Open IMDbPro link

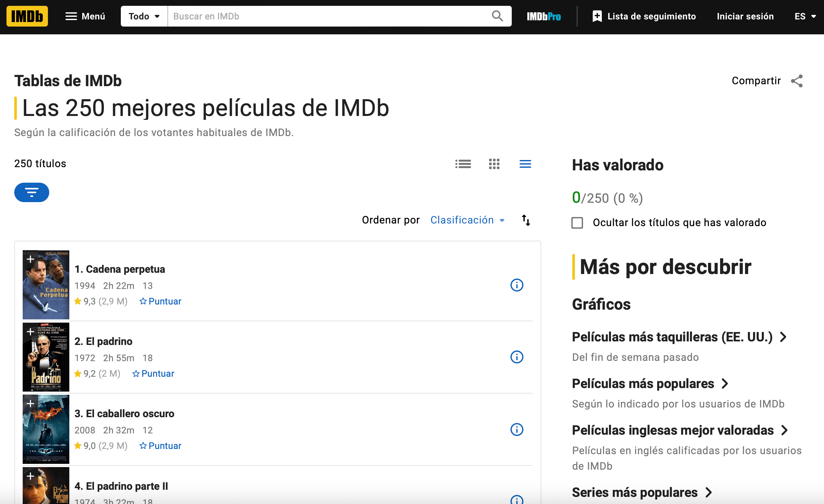[544, 17]
